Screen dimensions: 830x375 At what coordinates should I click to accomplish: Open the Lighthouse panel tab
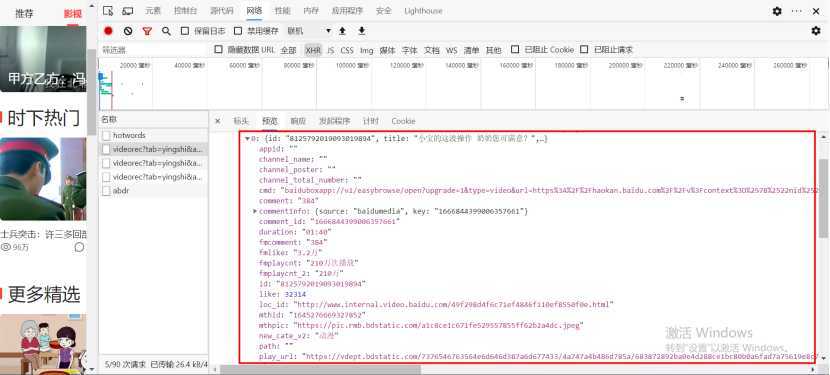(x=423, y=11)
